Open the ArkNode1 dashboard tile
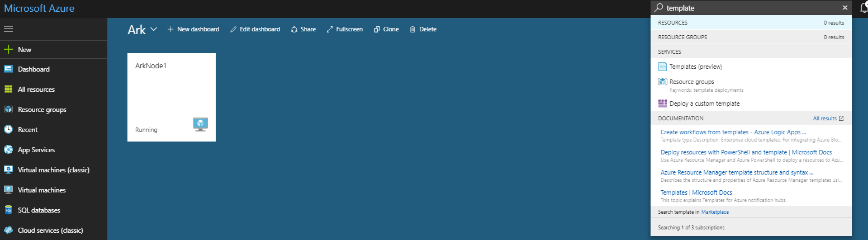Viewport: 868px width, 240px height. 172,97
